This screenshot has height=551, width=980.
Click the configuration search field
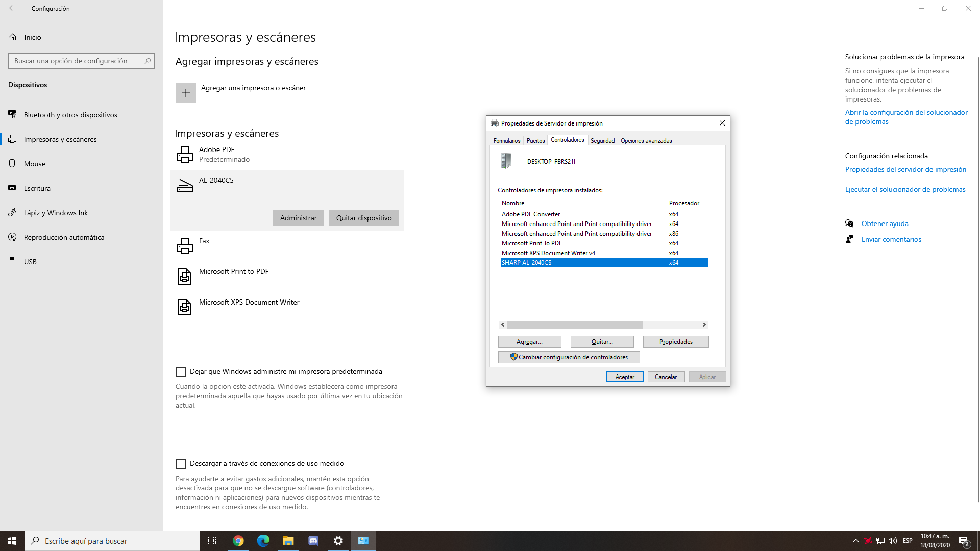(x=77, y=61)
